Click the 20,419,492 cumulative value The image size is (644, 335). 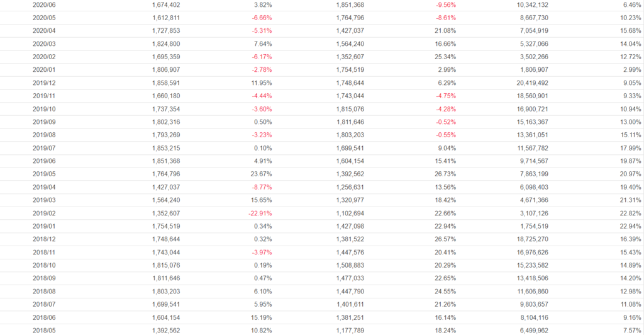pyautogui.click(x=526, y=83)
